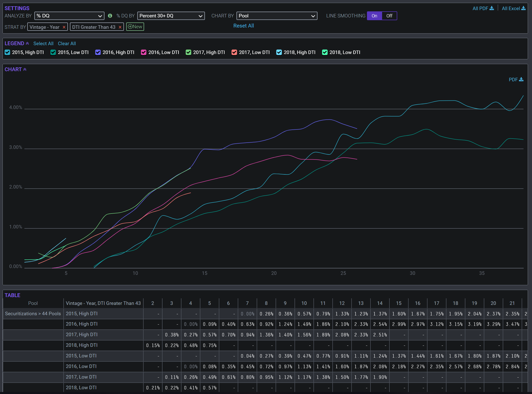532x394 pixels.
Task: Toggle the 2016, Low DTI checkbox
Action: pyautogui.click(x=144, y=52)
